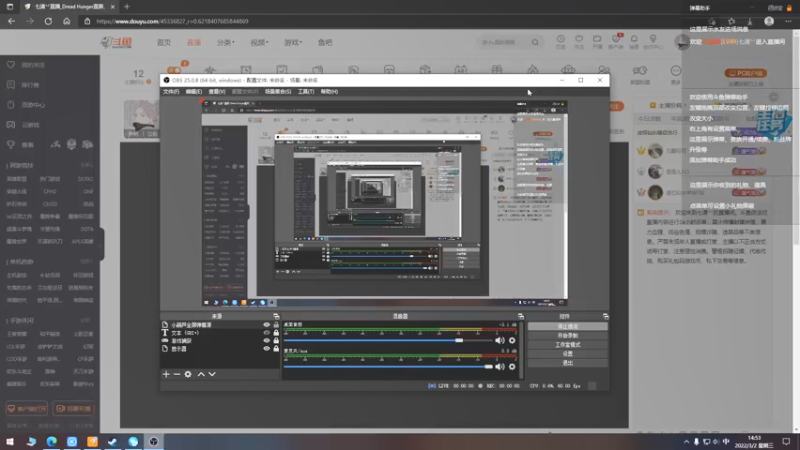The width and height of the screenshot is (800, 450).
Task: Move selected source down with arrow icon
Action: [212, 374]
